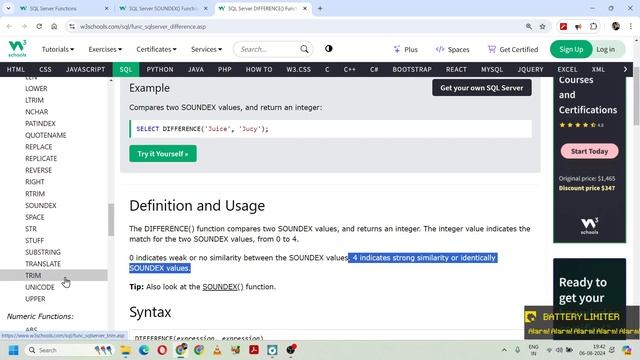Select the SQL topic tab
The height and width of the screenshot is (360, 640).
126,69
